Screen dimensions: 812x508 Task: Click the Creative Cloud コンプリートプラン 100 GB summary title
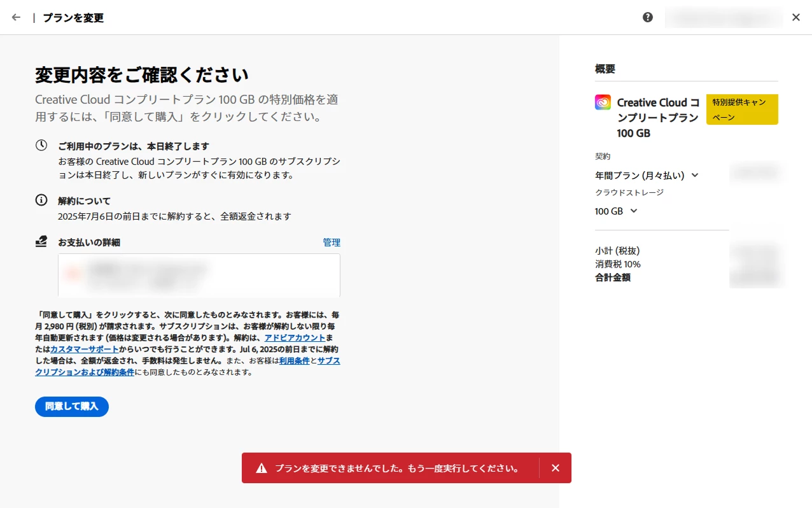pos(659,118)
